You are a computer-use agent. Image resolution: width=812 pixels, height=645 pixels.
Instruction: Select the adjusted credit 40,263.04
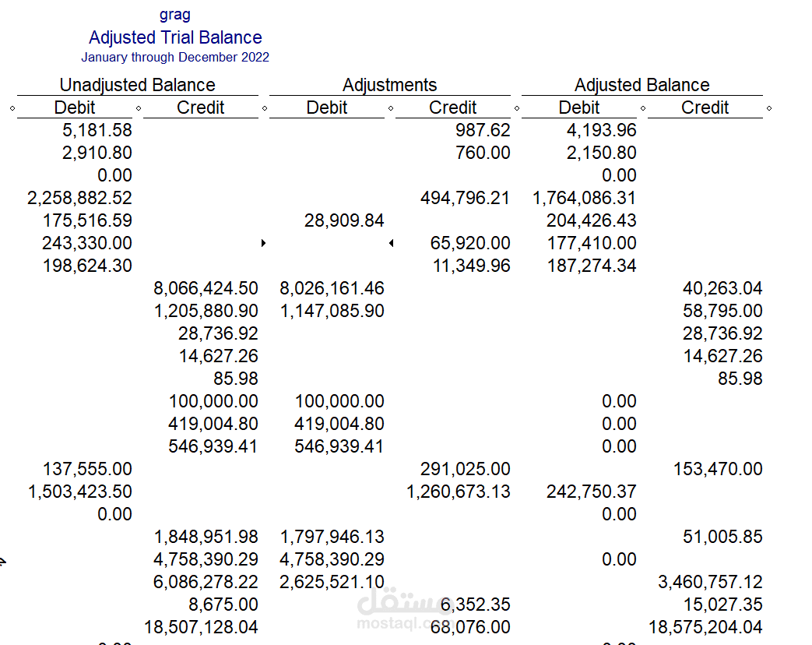[x=722, y=288]
